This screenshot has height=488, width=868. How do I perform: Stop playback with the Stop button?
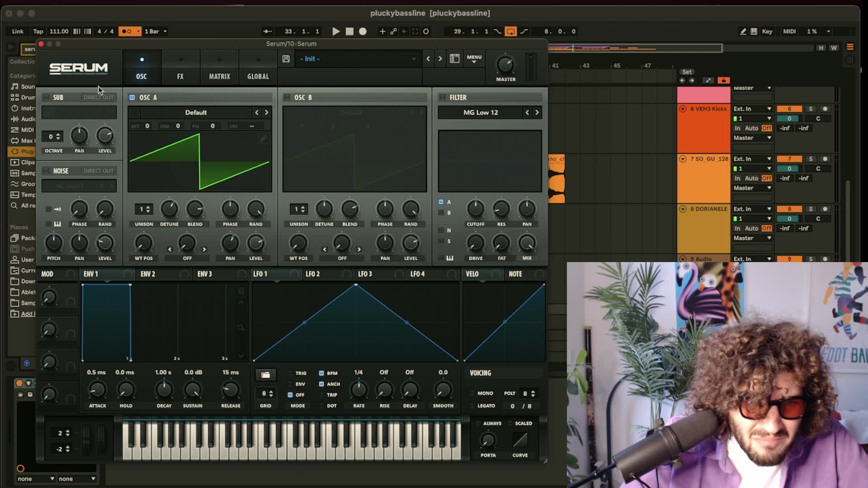349,31
